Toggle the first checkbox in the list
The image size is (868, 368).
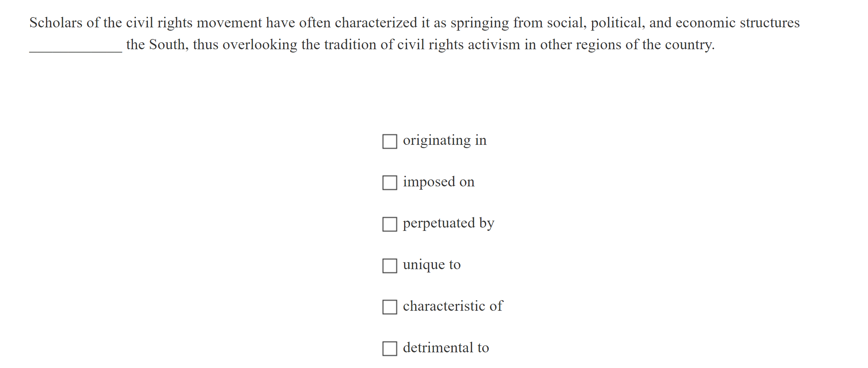pyautogui.click(x=389, y=142)
